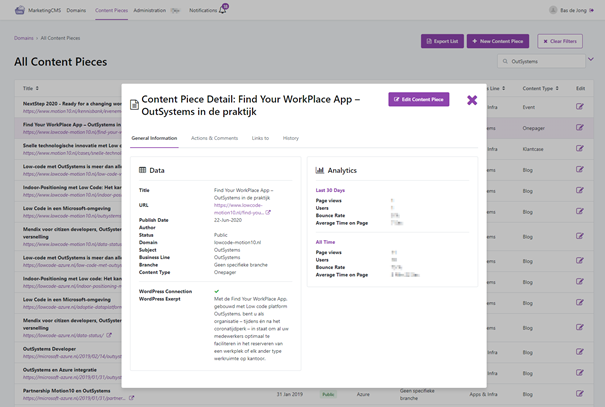This screenshot has width=605, height=407.
Task: Open the Links to tab
Action: (x=260, y=138)
